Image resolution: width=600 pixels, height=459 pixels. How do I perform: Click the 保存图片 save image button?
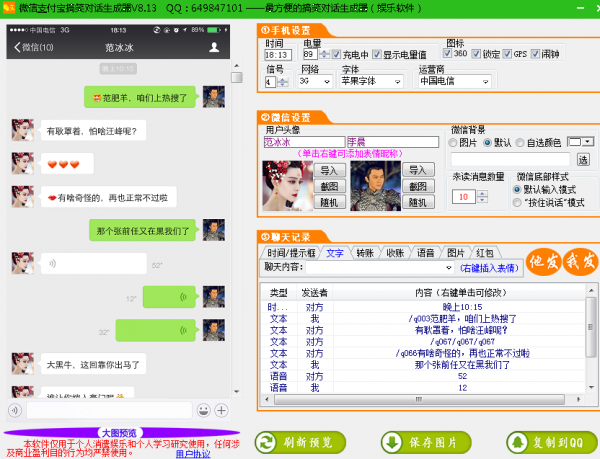[426, 443]
